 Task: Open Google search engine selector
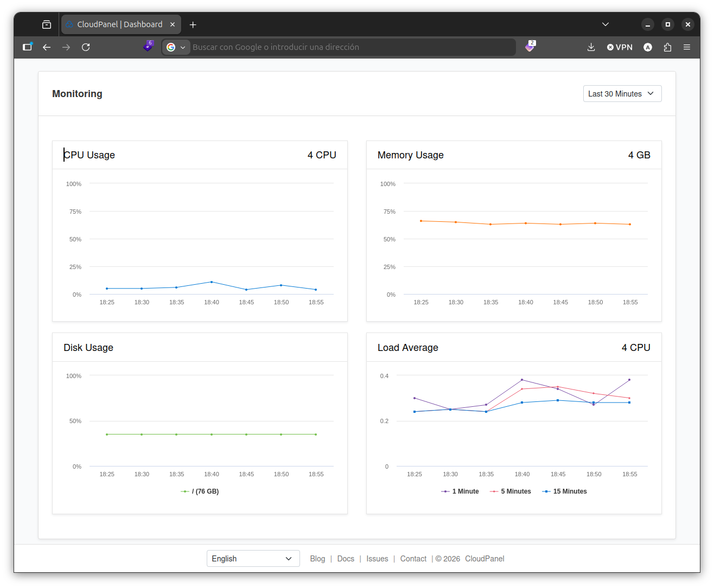pyautogui.click(x=176, y=47)
